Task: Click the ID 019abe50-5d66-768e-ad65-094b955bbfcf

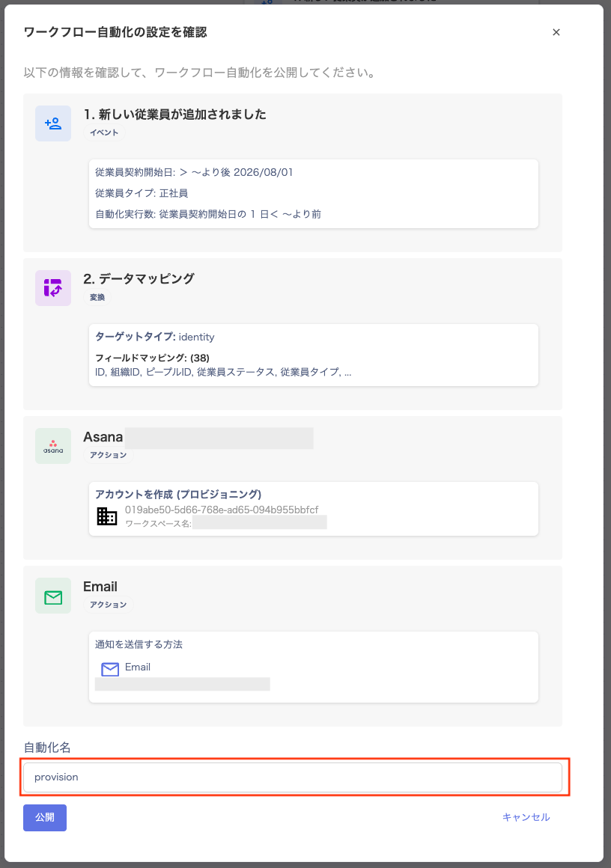Action: [222, 510]
